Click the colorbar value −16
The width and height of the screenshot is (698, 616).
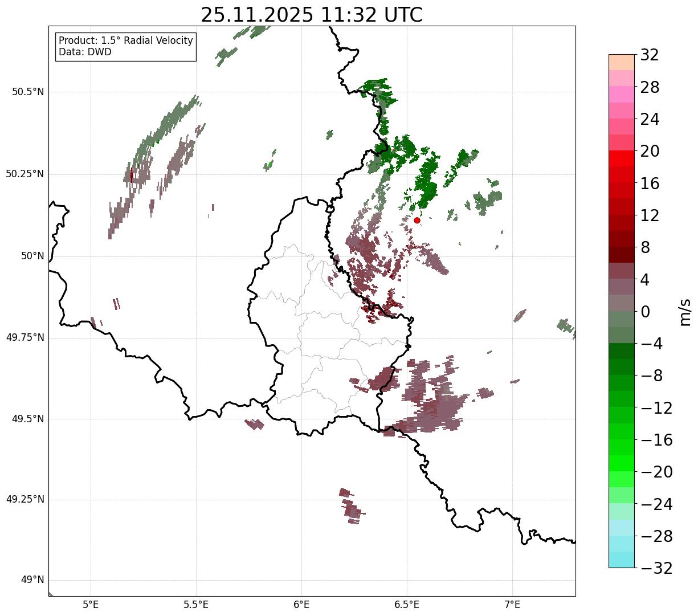(656, 440)
